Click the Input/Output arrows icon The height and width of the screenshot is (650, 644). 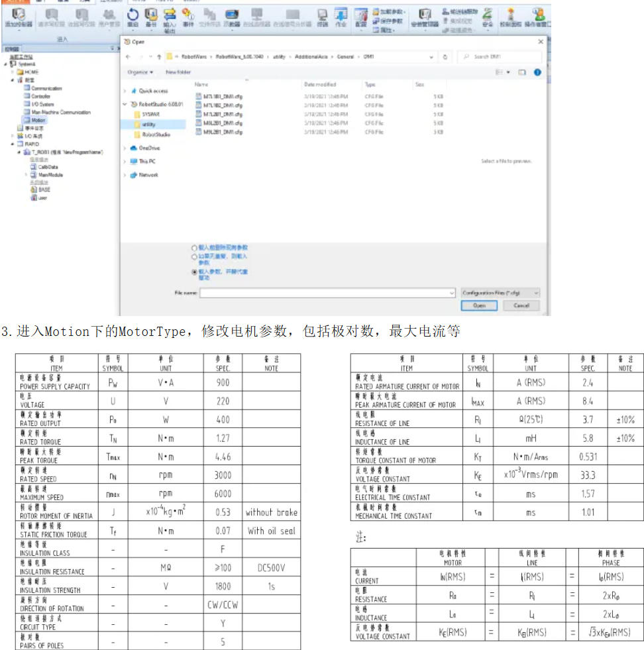pos(170,17)
